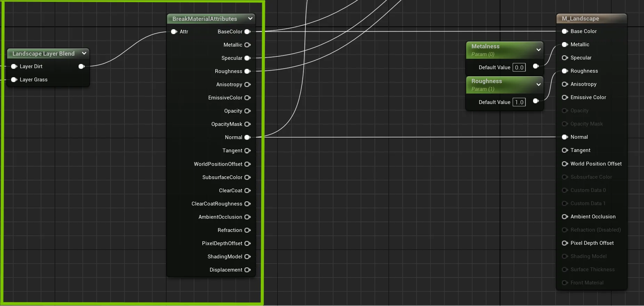The width and height of the screenshot is (644, 306).
Task: Click Metalness node output pin
Action: point(536,66)
